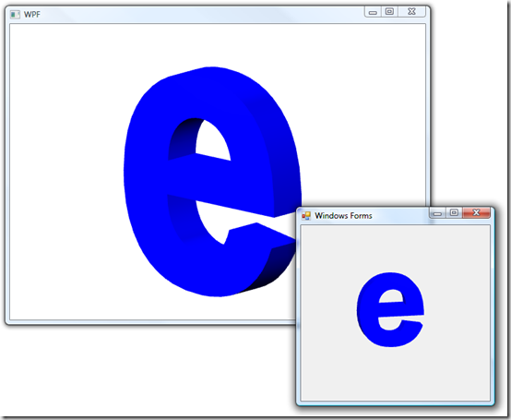Click the Windows Forms title bar icon

(x=306, y=216)
